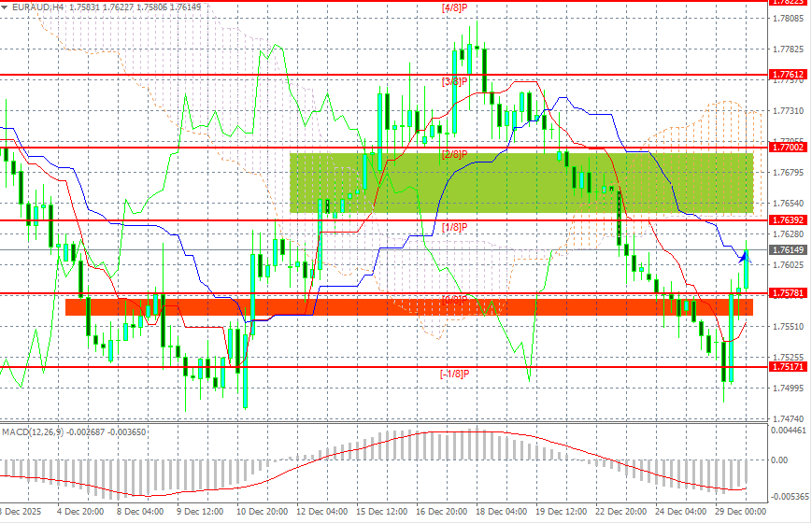The height and width of the screenshot is (523, 812).
Task: Click the 8 Dec 04:00 time label
Action: point(140,512)
